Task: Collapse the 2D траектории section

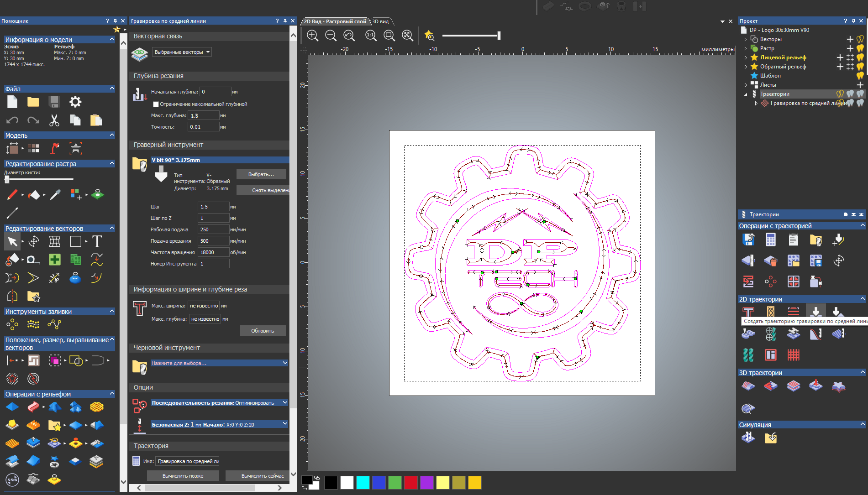Action: pos(863,299)
